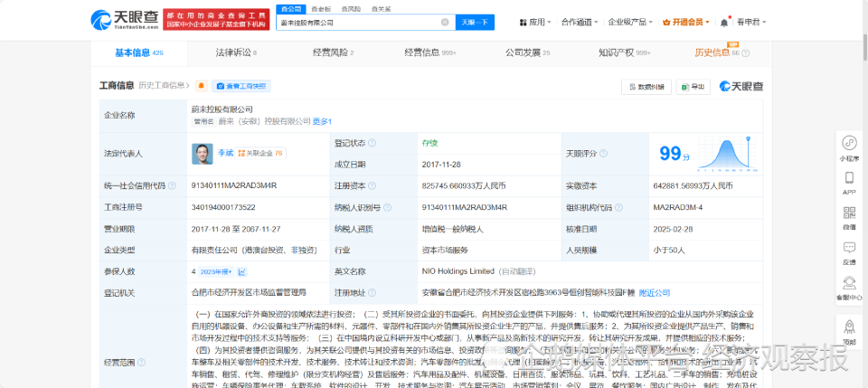This screenshot has height=388, width=868.
Task: Click the trend chart icon beside 2023年报
Action: [242, 271]
